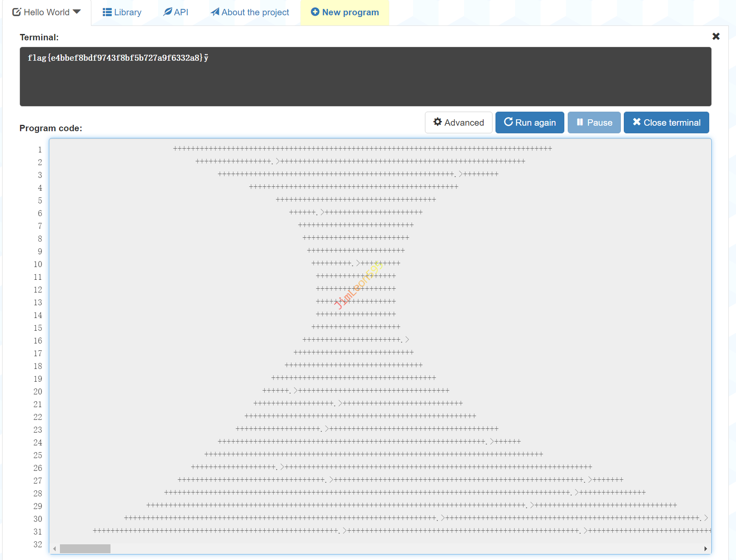Click the API leaf icon

click(168, 12)
